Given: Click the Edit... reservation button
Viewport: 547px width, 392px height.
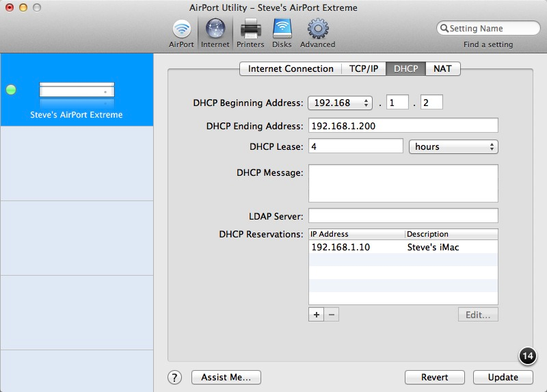Looking at the screenshot, I should coord(478,315).
